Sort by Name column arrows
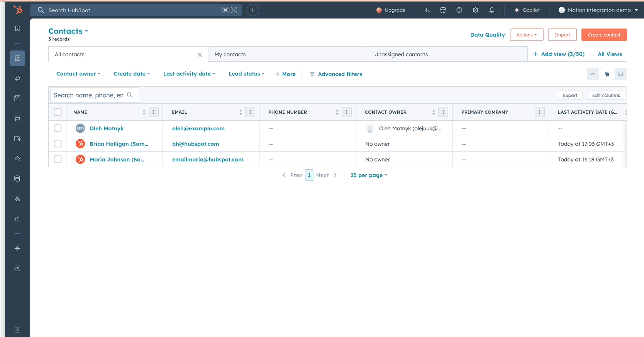 coord(144,112)
